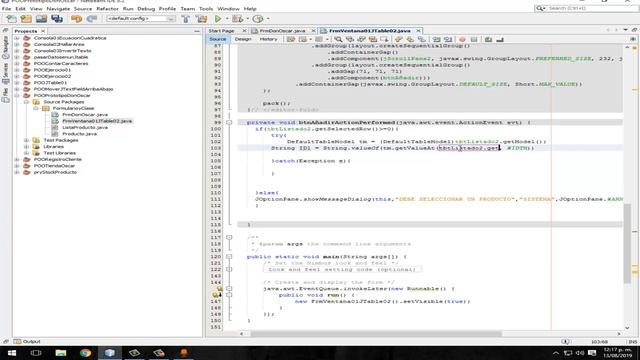This screenshot has width=640, height=360.
Task: Click the Task View taskbar icon
Action: [x=36, y=353]
